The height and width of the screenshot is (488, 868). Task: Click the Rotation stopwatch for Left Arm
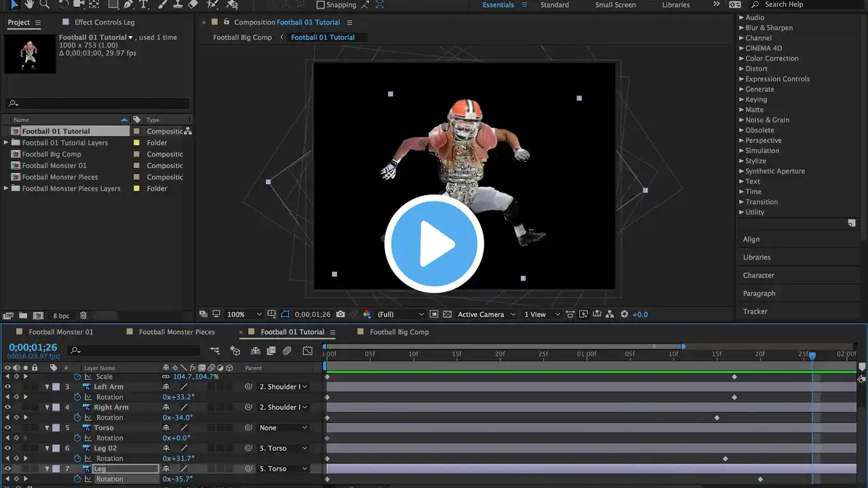[77, 397]
